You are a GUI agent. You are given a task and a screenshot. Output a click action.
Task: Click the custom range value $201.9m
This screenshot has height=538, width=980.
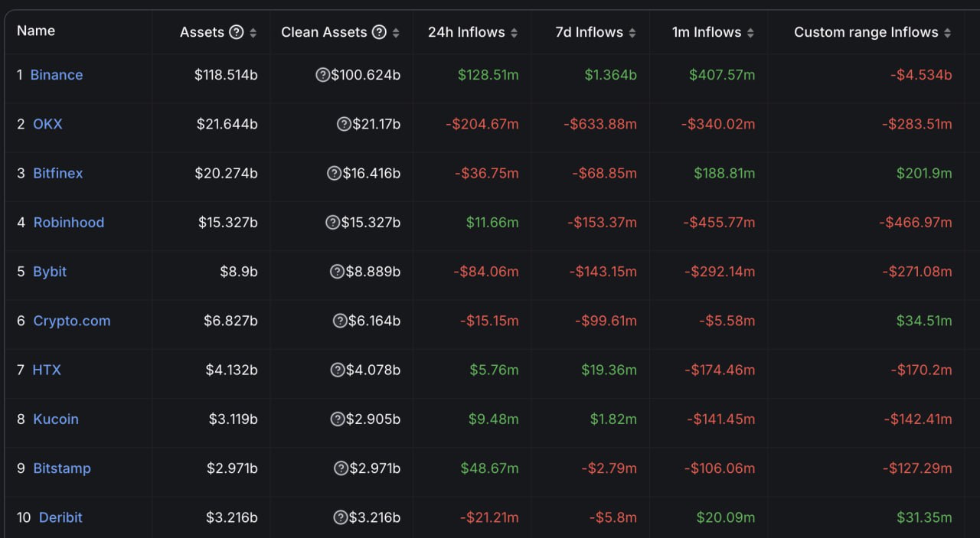pyautogui.click(x=925, y=173)
